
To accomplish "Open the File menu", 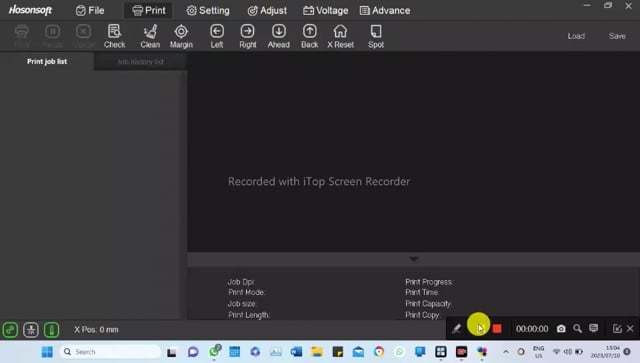I will [90, 11].
